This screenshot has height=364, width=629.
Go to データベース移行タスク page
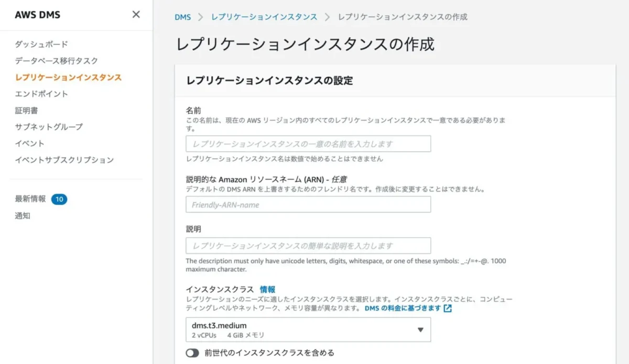56,61
